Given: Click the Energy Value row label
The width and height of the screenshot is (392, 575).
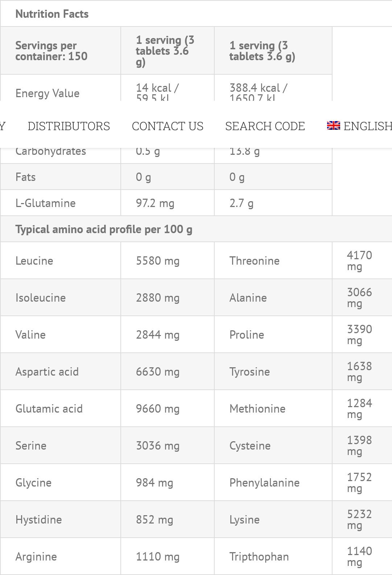Looking at the screenshot, I should pos(48,93).
